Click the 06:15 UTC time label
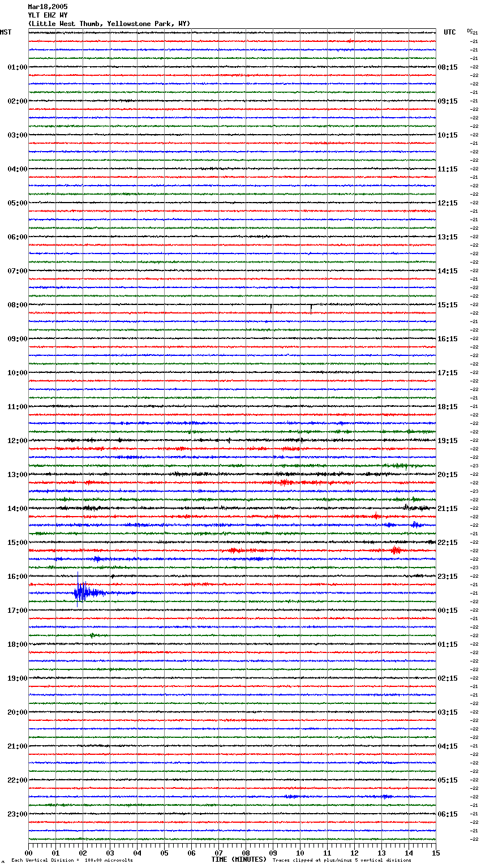 click(x=448, y=814)
